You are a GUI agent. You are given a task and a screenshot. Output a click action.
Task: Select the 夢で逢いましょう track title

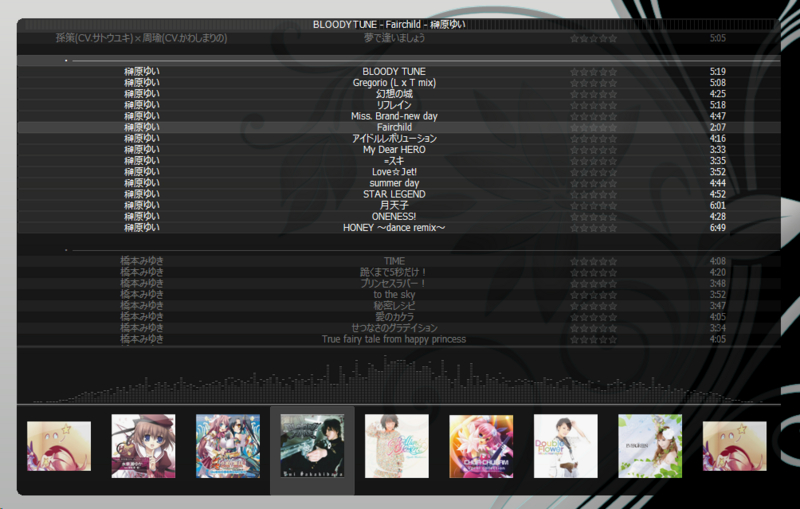394,38
